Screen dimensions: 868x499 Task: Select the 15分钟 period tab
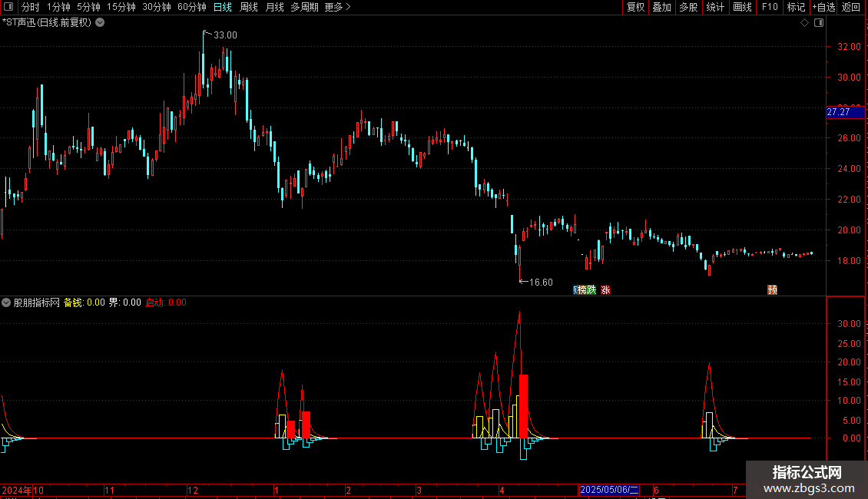click(x=121, y=7)
